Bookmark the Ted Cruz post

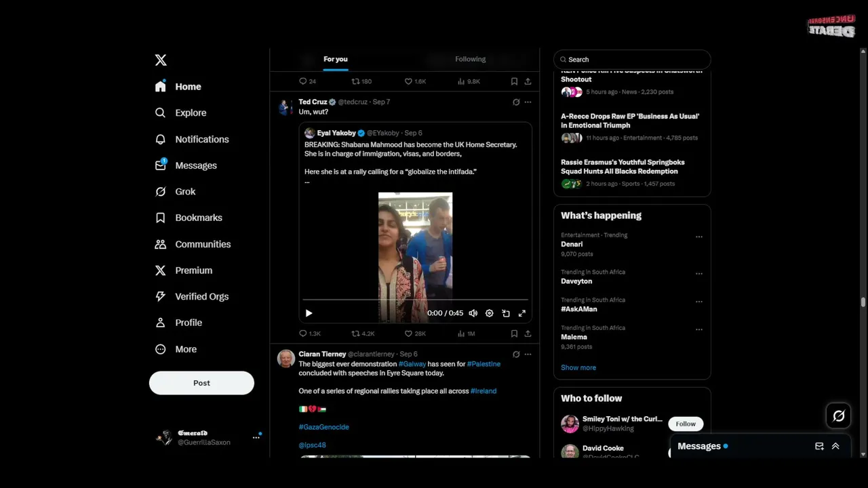point(514,333)
